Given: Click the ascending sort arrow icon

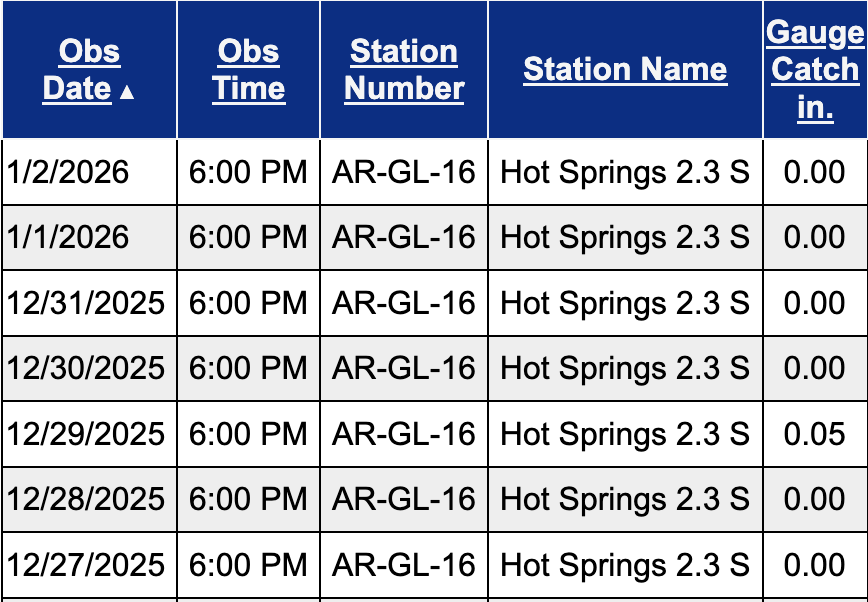Looking at the screenshot, I should 126,92.
